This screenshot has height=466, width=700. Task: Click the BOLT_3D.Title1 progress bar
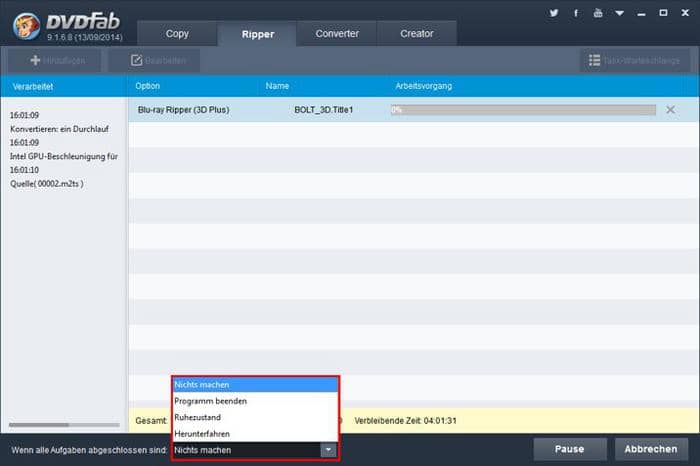click(523, 110)
